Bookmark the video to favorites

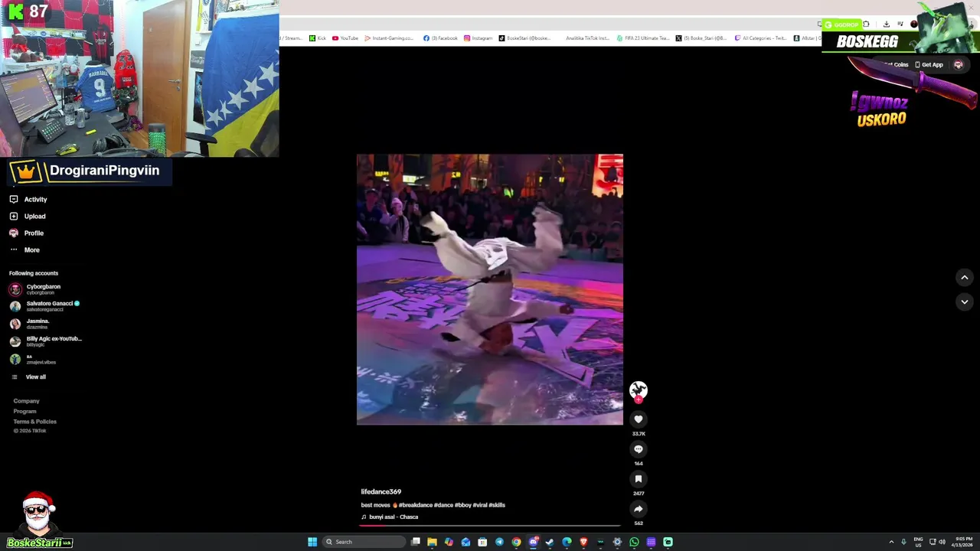coord(639,479)
